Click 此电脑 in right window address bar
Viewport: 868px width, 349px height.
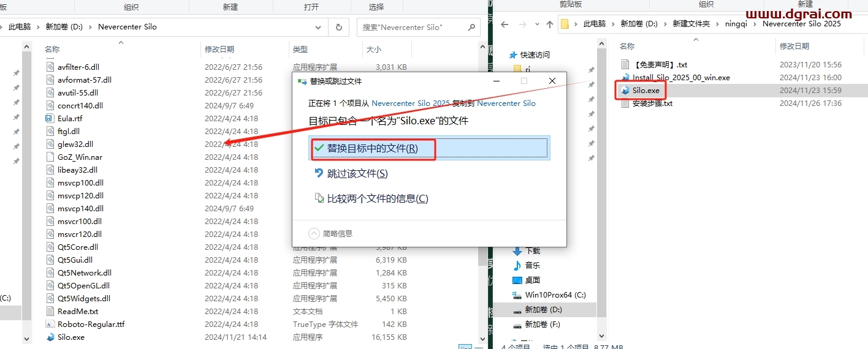pos(595,24)
